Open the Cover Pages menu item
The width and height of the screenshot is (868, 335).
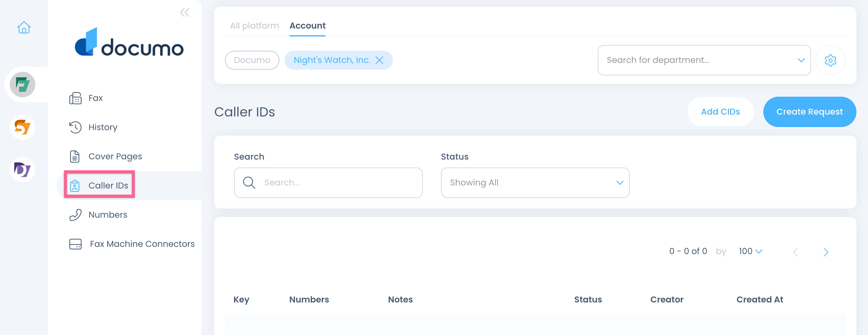point(115,156)
